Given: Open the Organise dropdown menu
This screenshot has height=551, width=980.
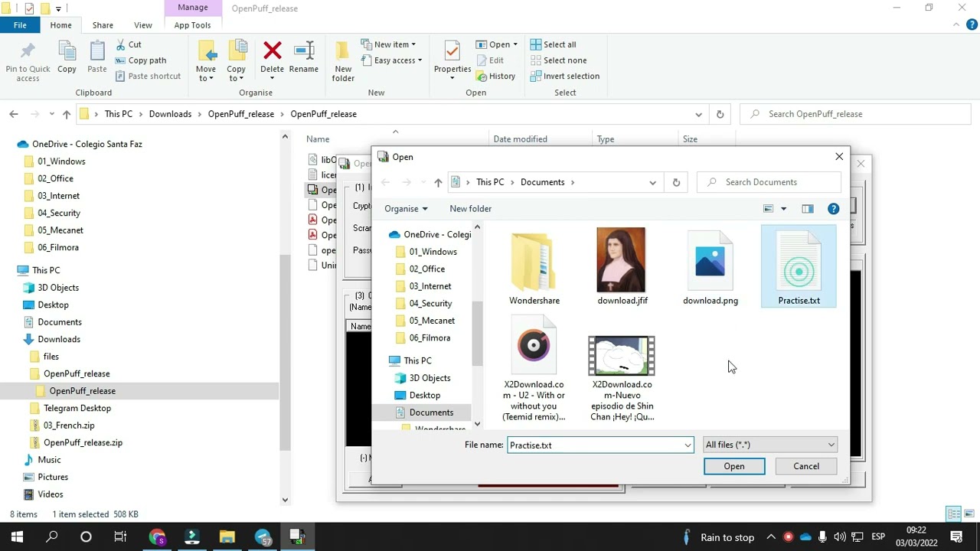Looking at the screenshot, I should pos(406,209).
